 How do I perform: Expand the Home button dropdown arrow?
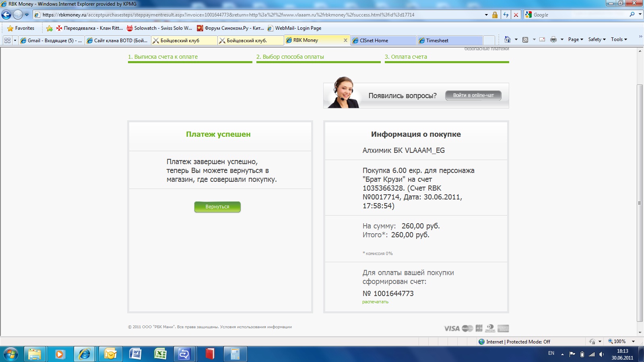[516, 39]
